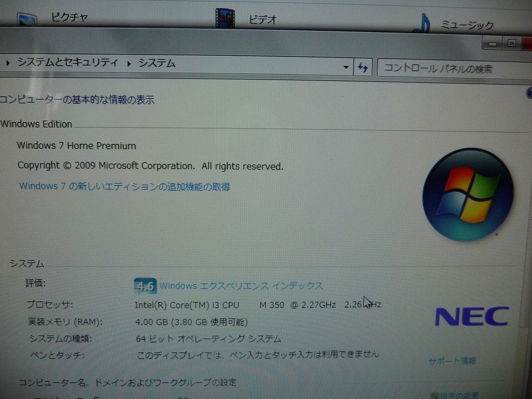Image resolution: width=532 pixels, height=399 pixels.
Task: Click the Copyright © 2009 Microsoft Corporation line
Action: [x=150, y=166]
